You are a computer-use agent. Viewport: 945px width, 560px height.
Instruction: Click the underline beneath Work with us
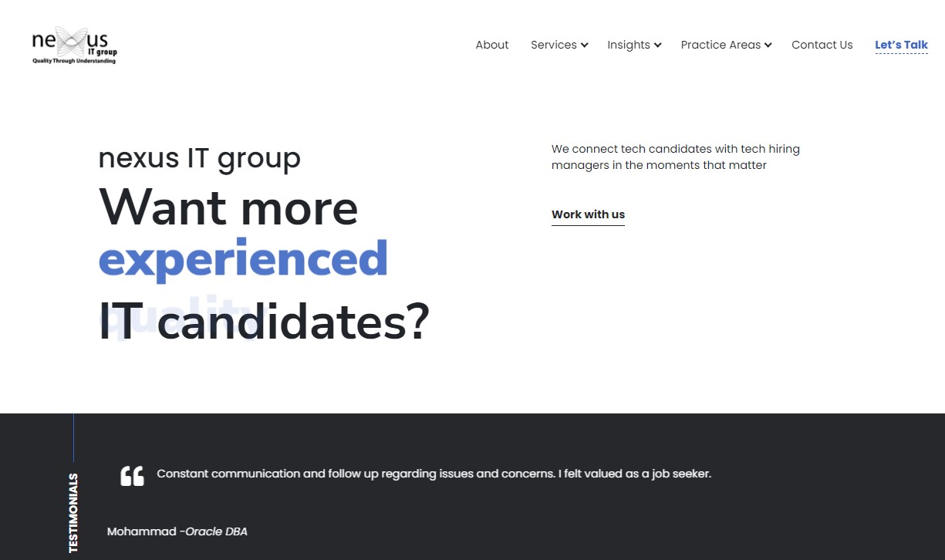tap(588, 224)
